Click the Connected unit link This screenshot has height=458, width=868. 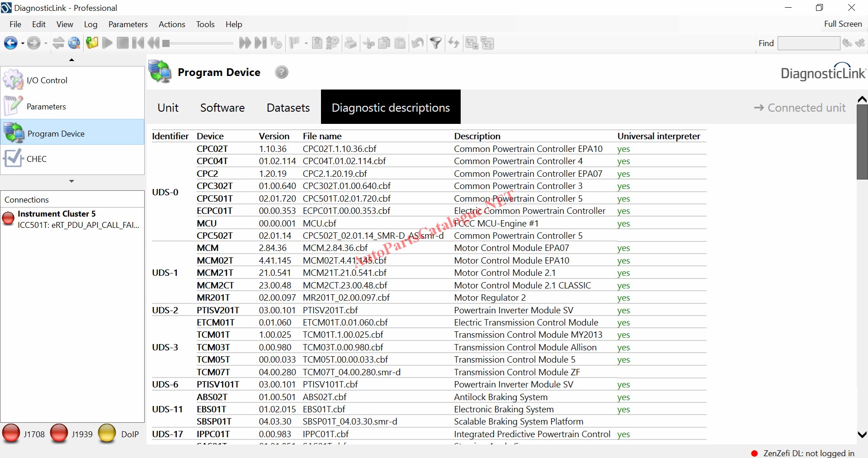tap(799, 108)
